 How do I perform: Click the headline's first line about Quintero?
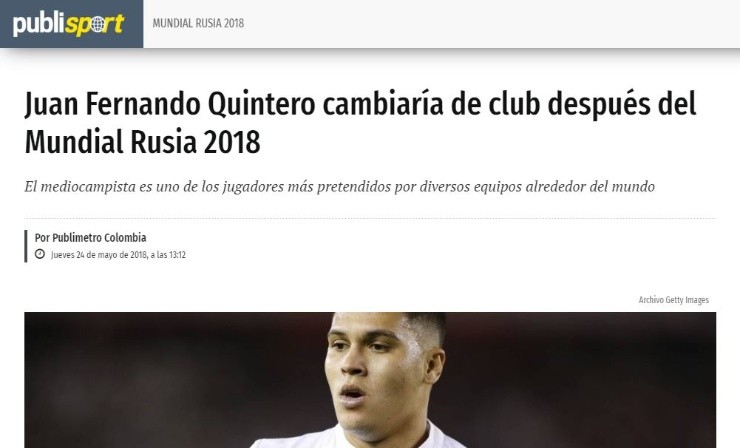tap(361, 105)
